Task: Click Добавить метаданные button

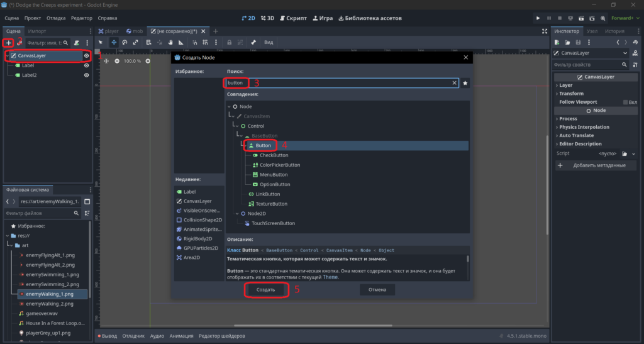Action: point(596,165)
